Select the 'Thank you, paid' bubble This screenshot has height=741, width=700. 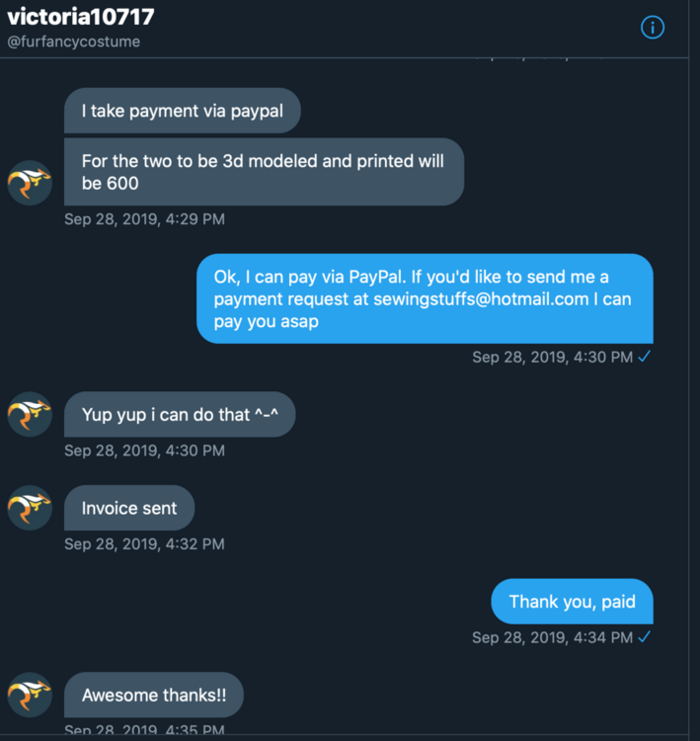pyautogui.click(x=572, y=601)
